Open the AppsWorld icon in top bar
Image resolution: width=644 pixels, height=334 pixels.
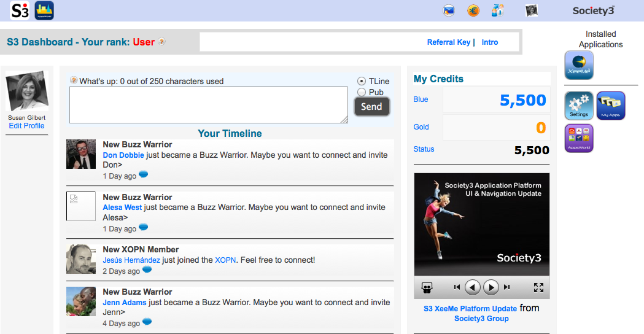pos(44,10)
